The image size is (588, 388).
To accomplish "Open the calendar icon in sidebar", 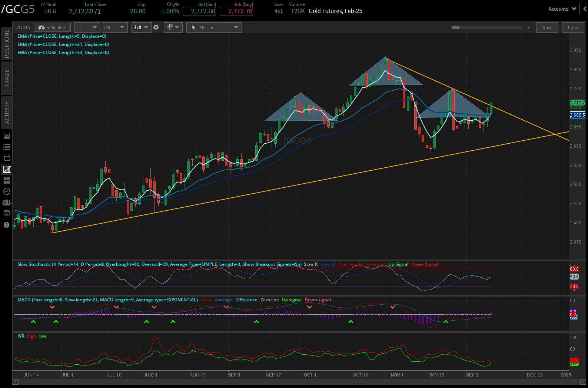I will pos(7,213).
